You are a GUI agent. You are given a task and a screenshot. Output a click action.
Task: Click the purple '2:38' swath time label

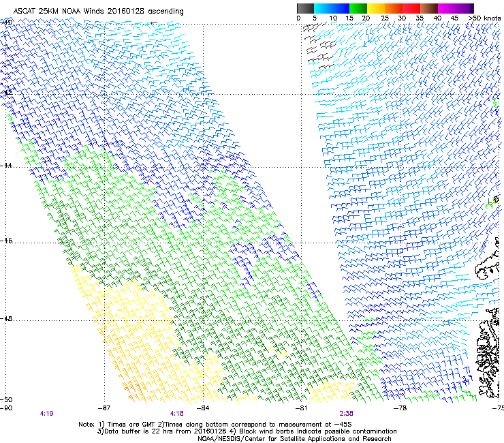coord(346,414)
